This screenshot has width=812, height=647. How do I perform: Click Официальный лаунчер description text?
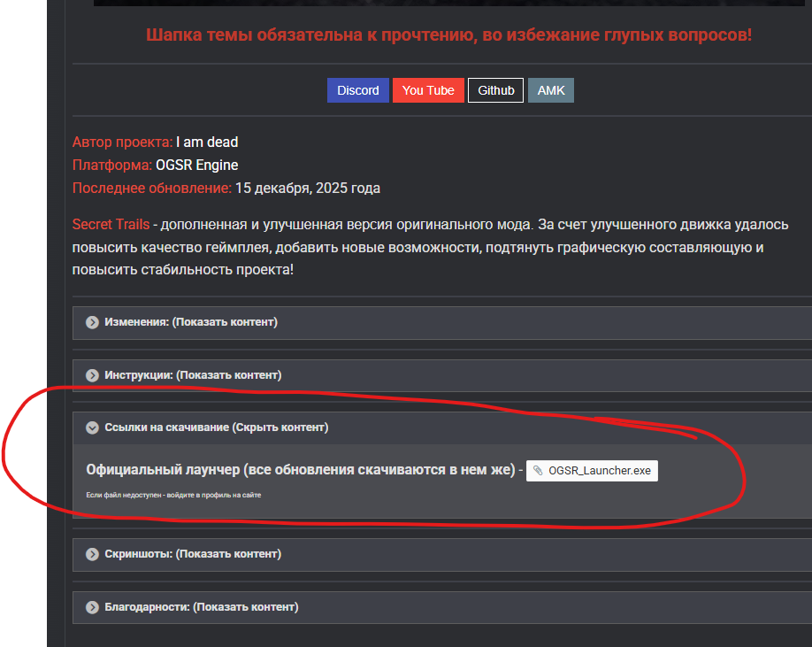301,470
